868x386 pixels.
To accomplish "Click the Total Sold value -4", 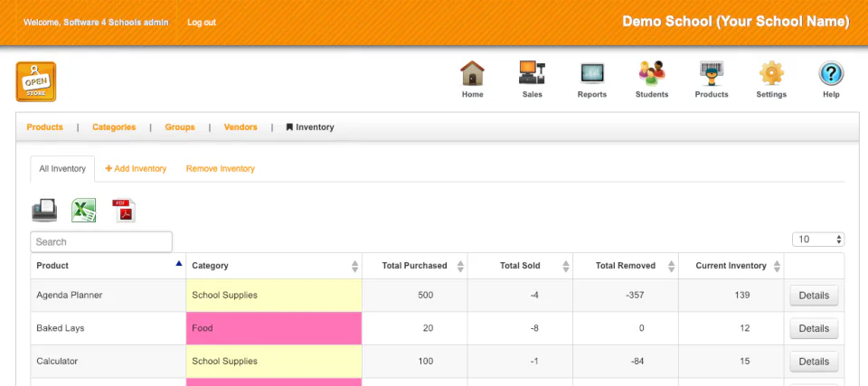I will click(534, 296).
